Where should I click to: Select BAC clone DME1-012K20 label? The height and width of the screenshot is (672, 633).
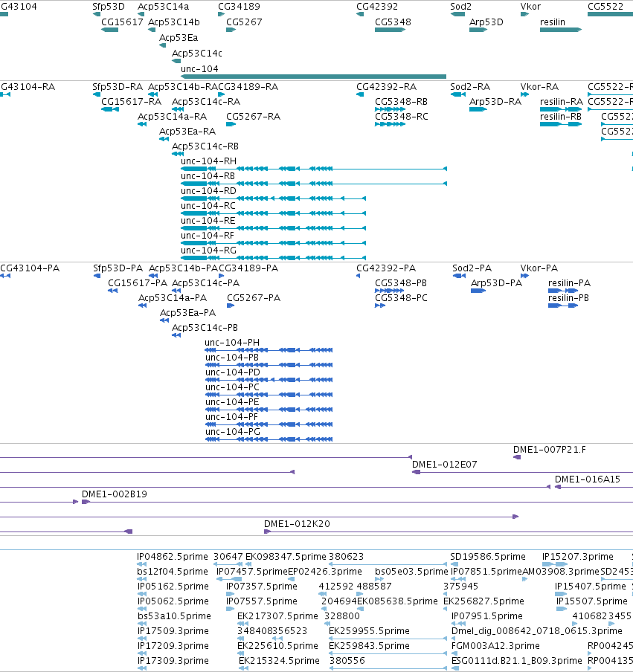(297, 524)
